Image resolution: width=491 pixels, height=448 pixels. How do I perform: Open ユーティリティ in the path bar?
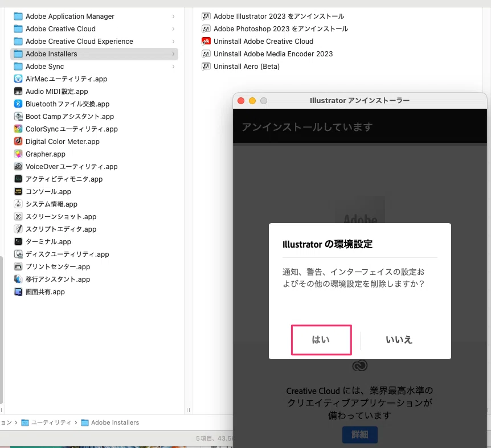click(x=46, y=422)
